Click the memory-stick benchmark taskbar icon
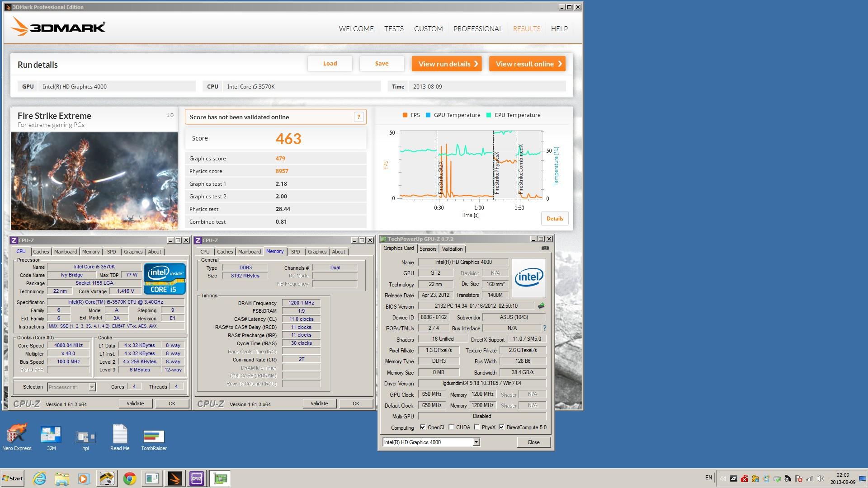This screenshot has height=488, width=868. click(107, 479)
